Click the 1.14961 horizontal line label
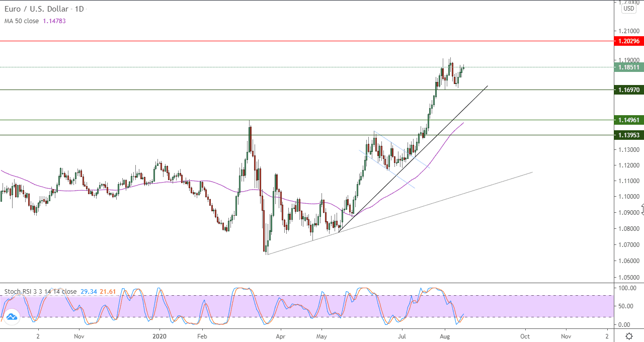The image size is (644, 342). (628, 120)
